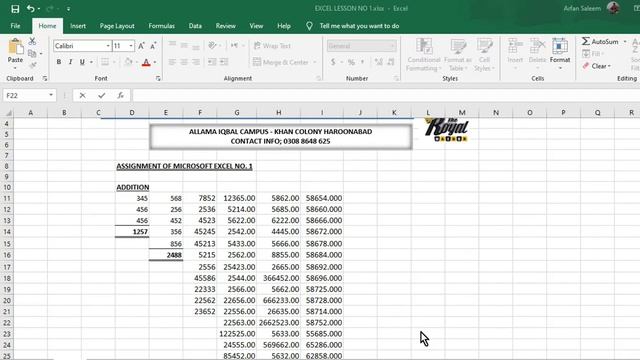Screen dimensions: 640x360
Task: Switch to the Page Layout tab
Action: (x=117, y=26)
